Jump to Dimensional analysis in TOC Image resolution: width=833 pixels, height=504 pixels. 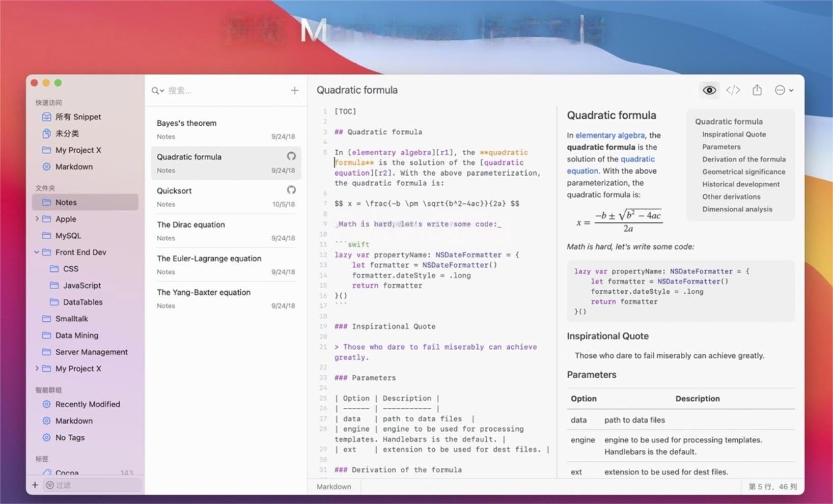click(737, 209)
